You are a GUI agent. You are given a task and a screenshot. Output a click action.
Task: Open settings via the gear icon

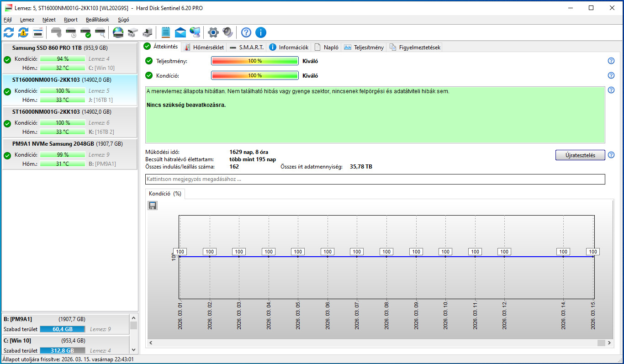(213, 32)
